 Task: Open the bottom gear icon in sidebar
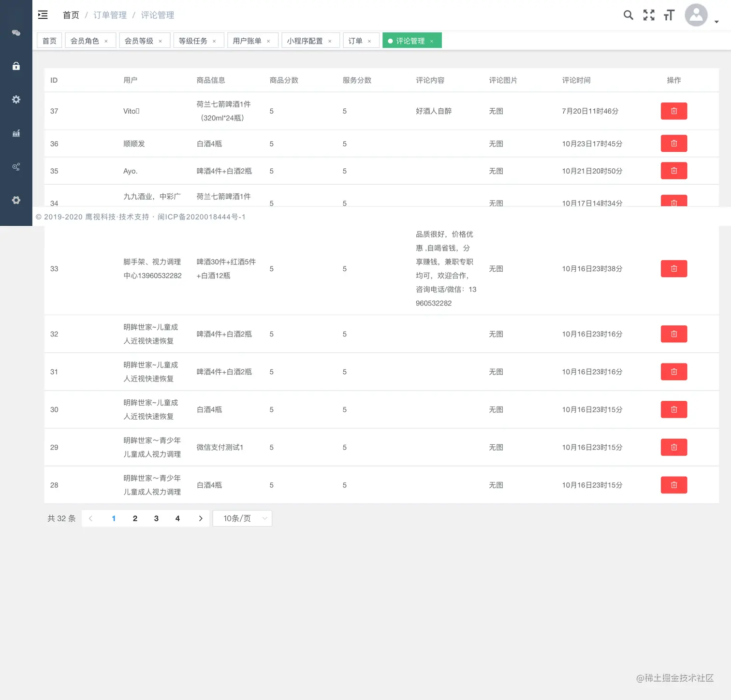(16, 200)
